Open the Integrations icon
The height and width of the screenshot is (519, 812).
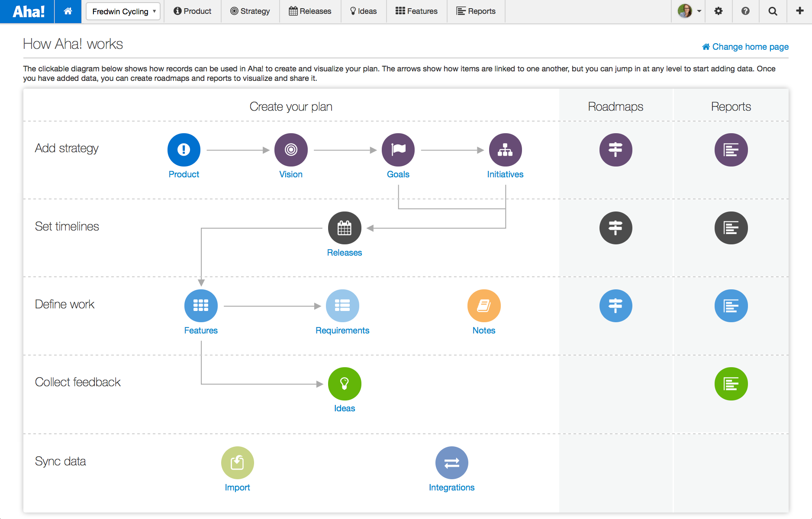coord(452,462)
